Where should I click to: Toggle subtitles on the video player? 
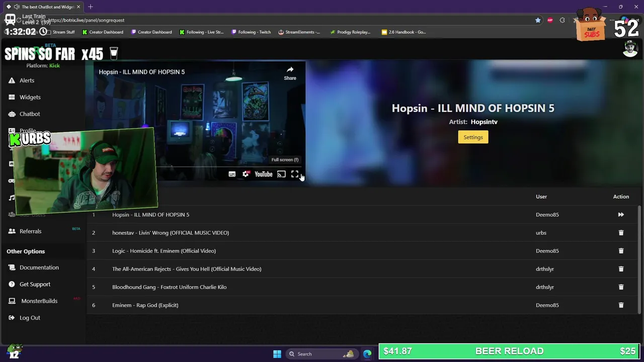click(x=232, y=174)
